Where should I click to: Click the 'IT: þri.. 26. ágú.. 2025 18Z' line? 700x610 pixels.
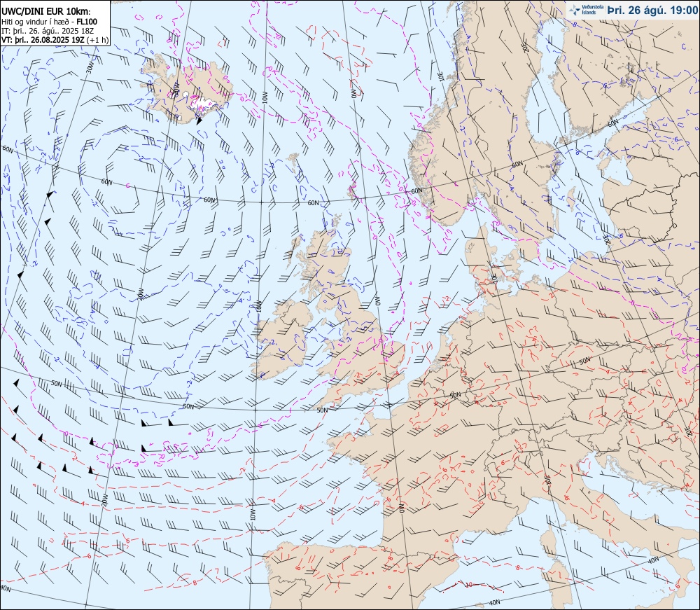48,30
